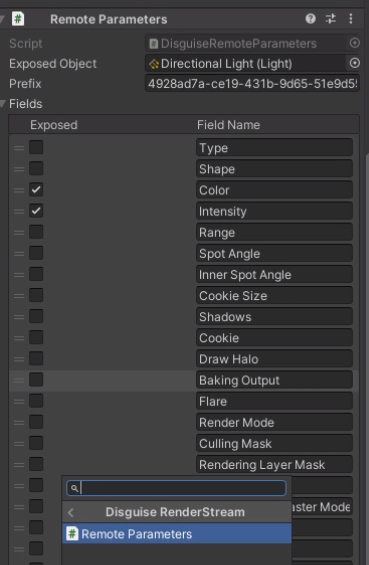Click the Cookie Size field name box
The height and width of the screenshot is (565, 369).
pos(274,295)
